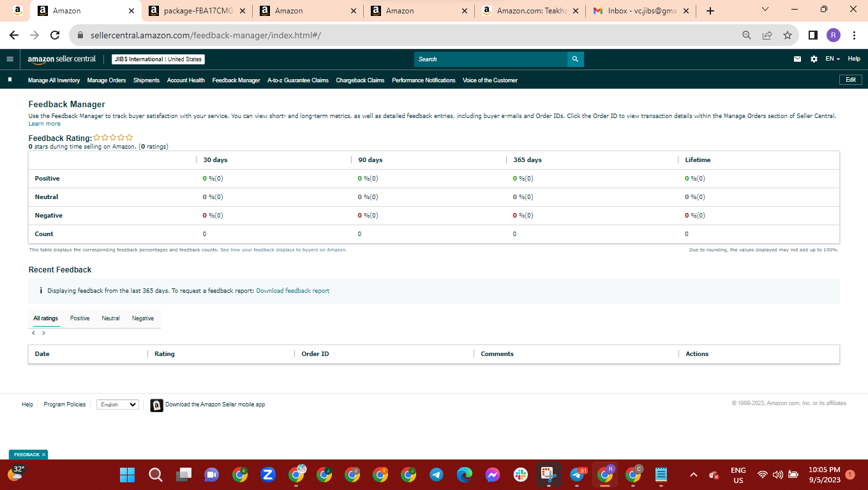Click the zoom magnifier icon in address bar
Viewport: 868px width, 490px height.
747,35
